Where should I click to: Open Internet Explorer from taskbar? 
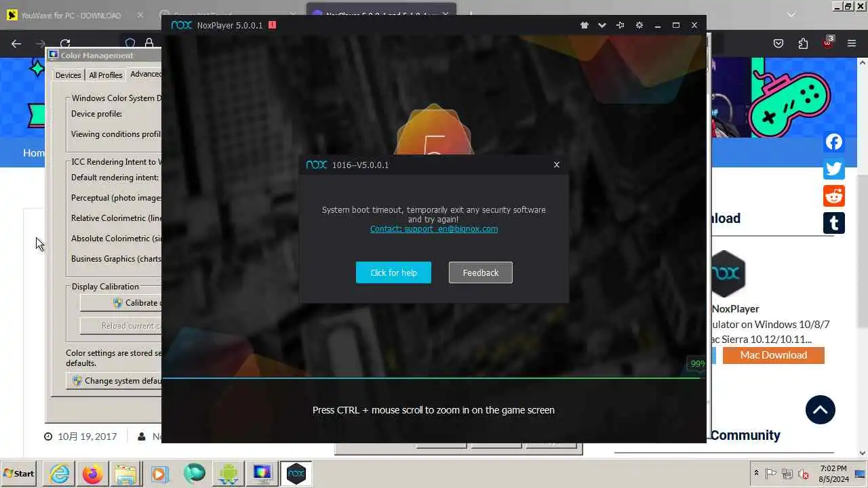[x=60, y=474]
